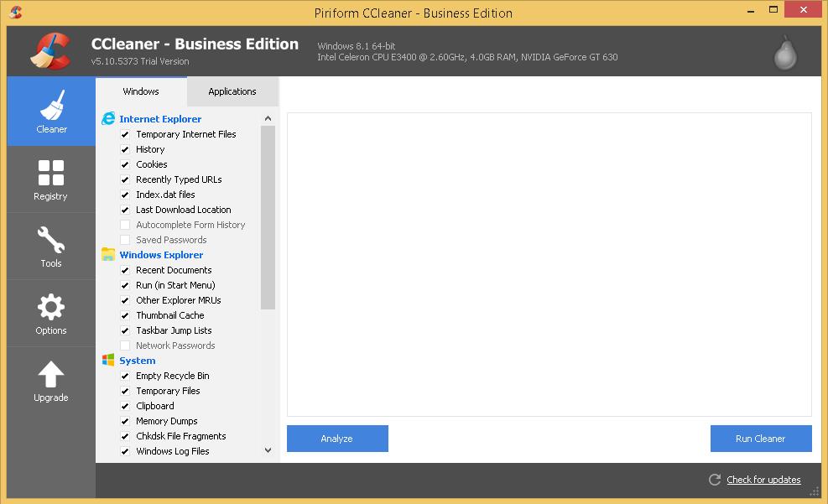The image size is (828, 504).
Task: Toggle Recently Typed URLs checkbox
Action: [x=125, y=179]
